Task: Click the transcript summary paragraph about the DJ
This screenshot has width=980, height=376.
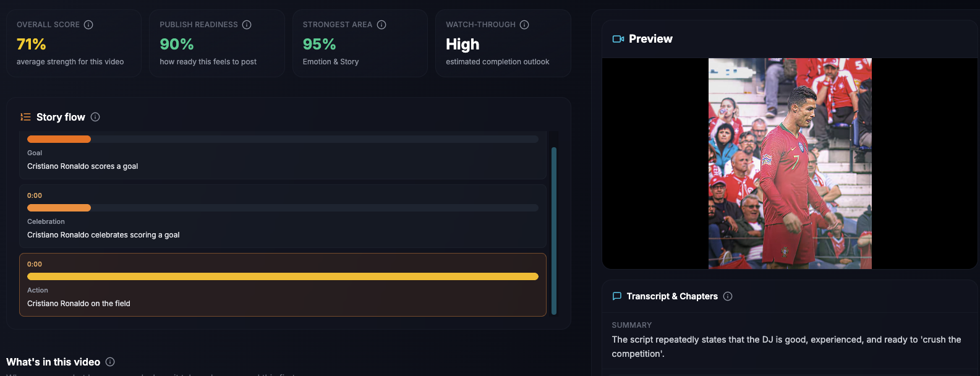Action: coord(786,346)
